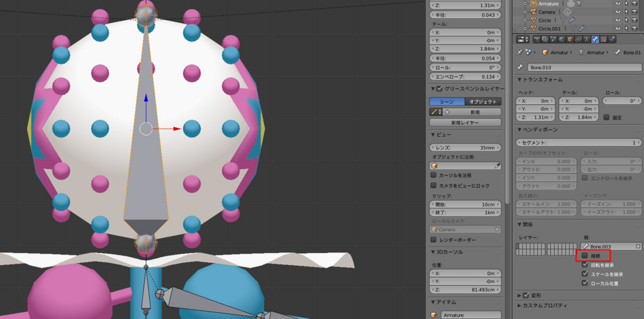
Task: Expand the Camera outliner row
Action: (x=525, y=11)
